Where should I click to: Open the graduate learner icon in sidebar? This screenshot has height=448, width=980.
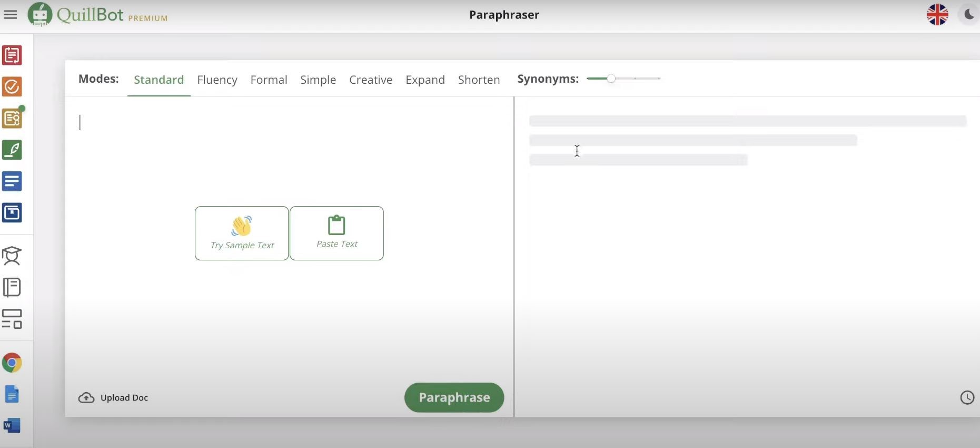12,256
